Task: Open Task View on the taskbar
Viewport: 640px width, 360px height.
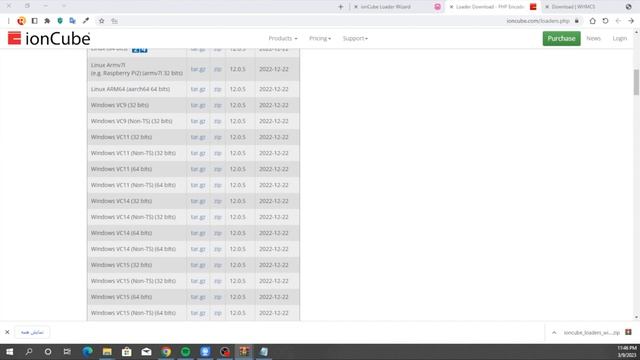Action: click(x=67, y=351)
